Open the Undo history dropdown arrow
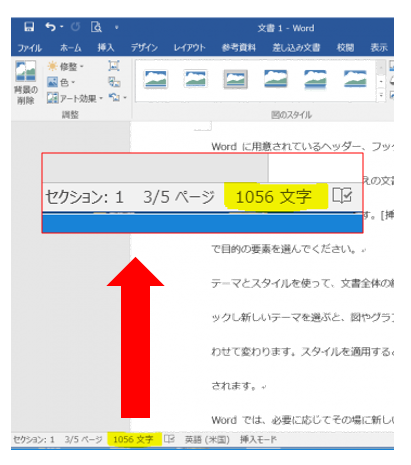Screen dimensions: 411x465 (x=62, y=27)
